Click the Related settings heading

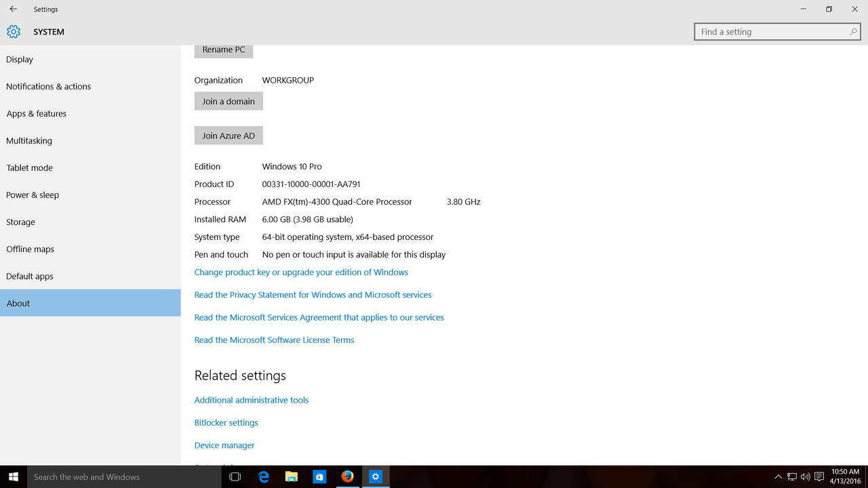(x=240, y=375)
